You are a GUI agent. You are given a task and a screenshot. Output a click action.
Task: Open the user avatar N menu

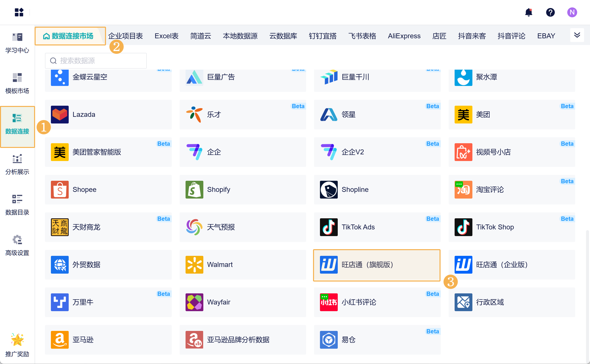coord(572,12)
